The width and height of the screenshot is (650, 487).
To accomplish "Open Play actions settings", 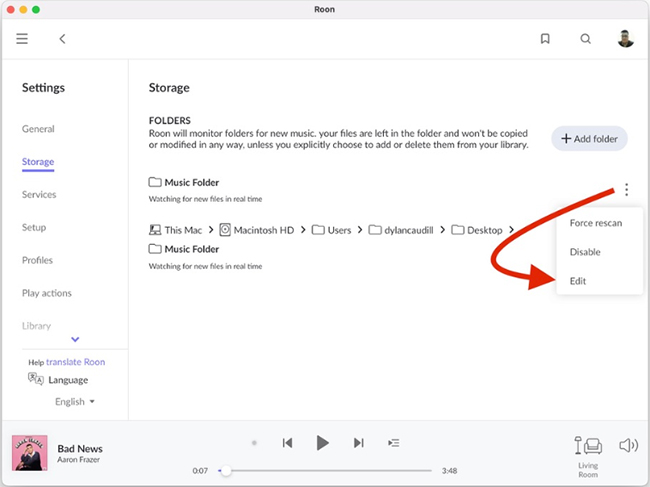I will click(47, 293).
